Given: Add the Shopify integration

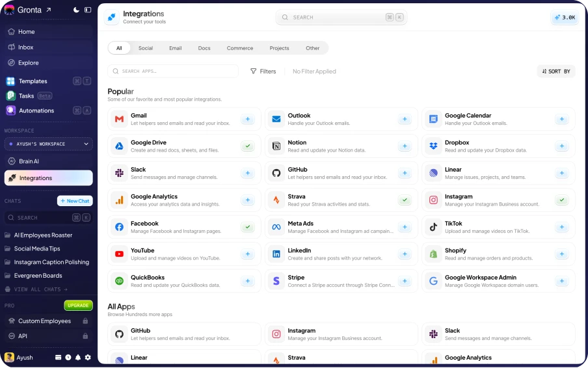Looking at the screenshot, I should pos(562,254).
